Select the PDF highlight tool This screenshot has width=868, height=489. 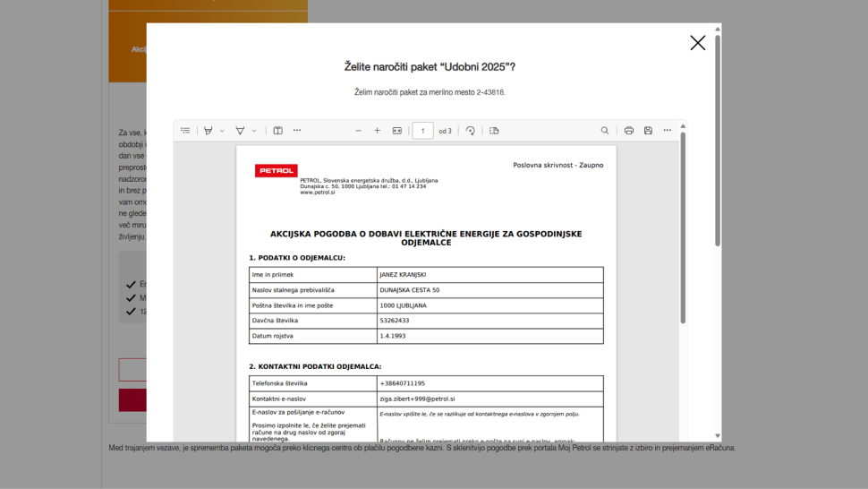208,131
